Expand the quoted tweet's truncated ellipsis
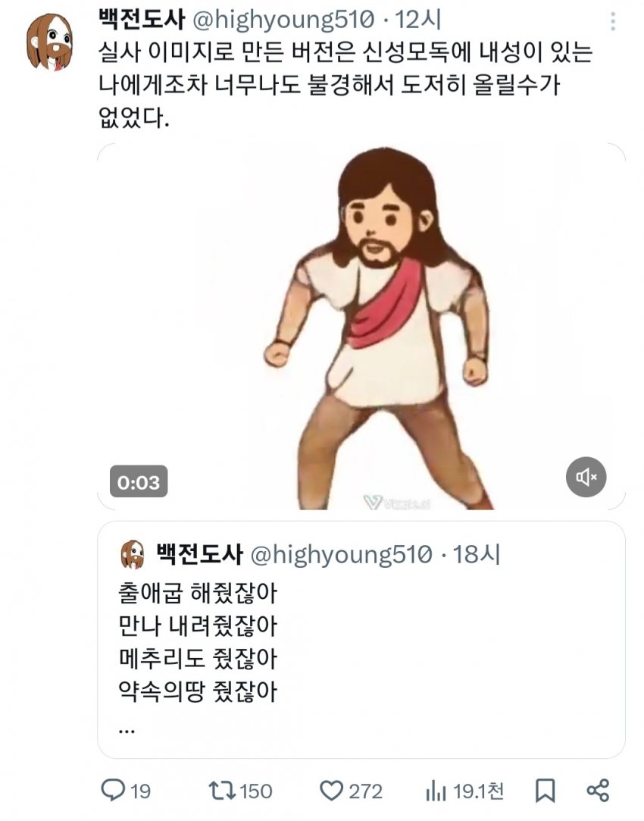The image size is (644, 821). click(127, 730)
